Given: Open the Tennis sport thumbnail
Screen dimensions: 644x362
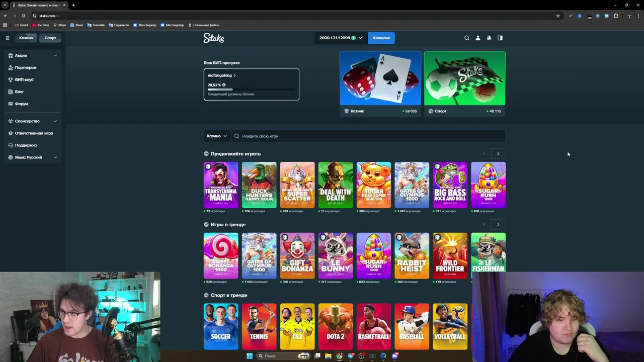Looking at the screenshot, I should 259,326.
